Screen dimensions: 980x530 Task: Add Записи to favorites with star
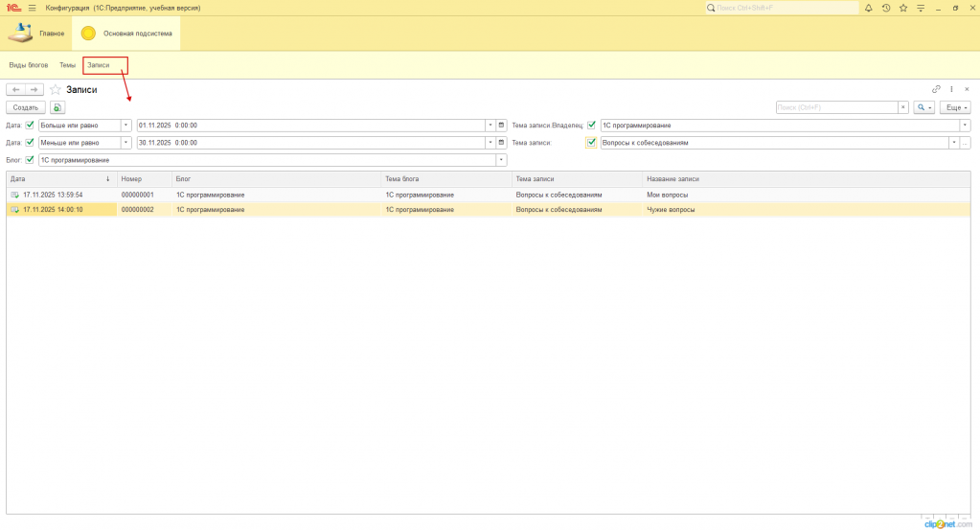click(x=55, y=89)
